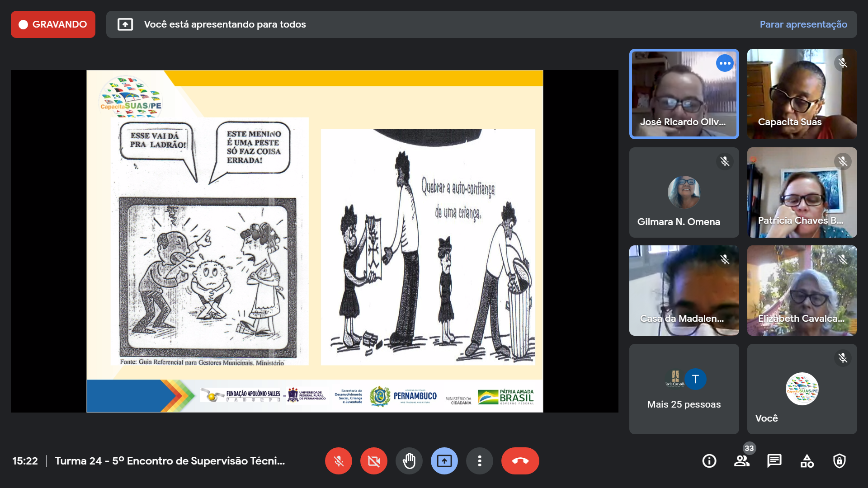
Task: Turn on the camera button
Action: point(373,461)
